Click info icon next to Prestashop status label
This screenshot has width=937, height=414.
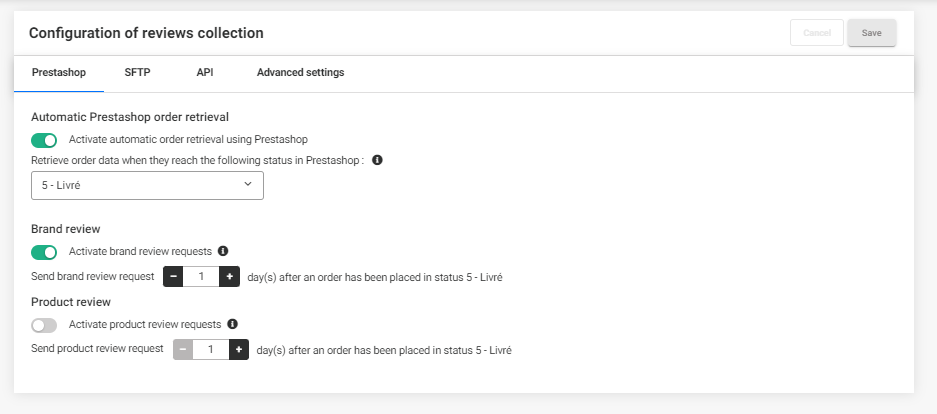[x=377, y=160]
